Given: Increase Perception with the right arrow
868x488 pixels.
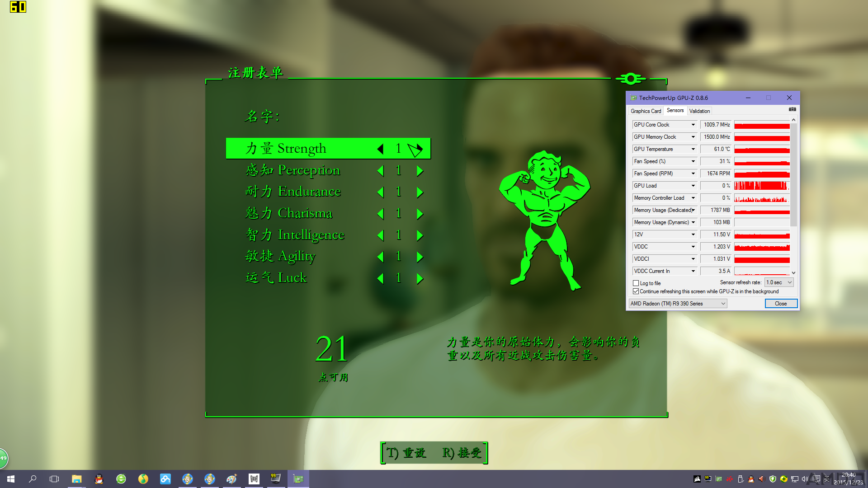Looking at the screenshot, I should (420, 170).
